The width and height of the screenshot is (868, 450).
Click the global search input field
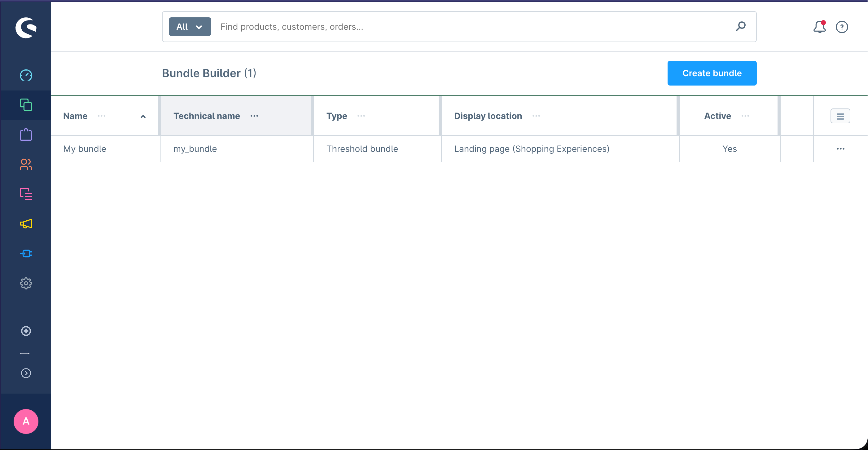tap(472, 27)
